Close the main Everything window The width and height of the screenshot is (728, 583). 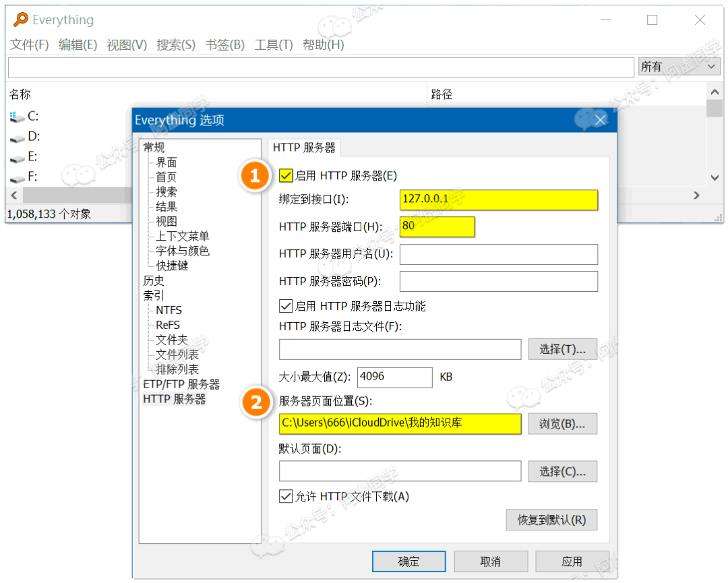click(700, 20)
